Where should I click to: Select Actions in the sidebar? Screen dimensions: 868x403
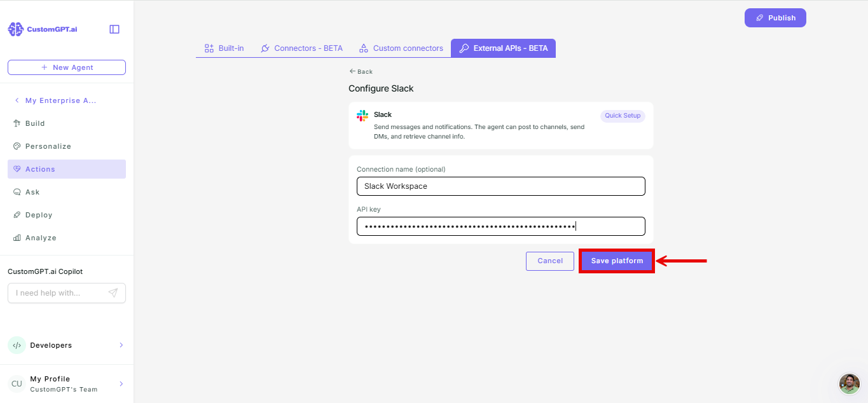pyautogui.click(x=67, y=169)
